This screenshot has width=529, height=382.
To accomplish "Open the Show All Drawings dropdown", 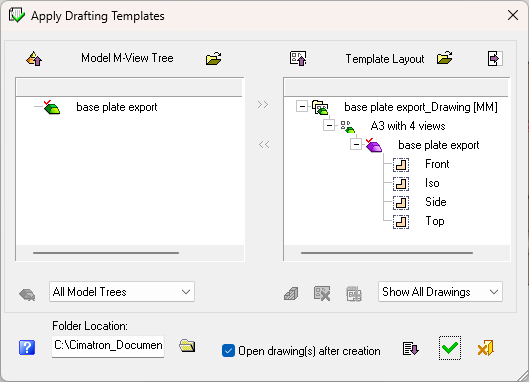I will 440,292.
